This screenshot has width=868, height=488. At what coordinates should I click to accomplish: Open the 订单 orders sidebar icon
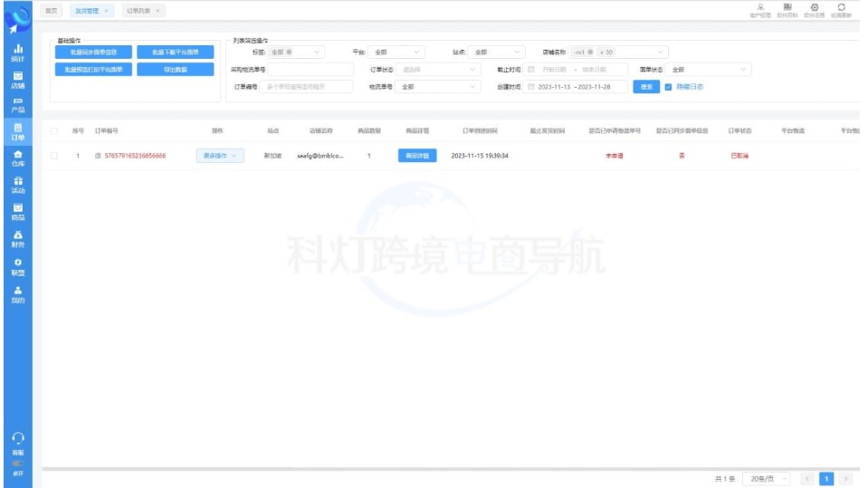click(18, 132)
